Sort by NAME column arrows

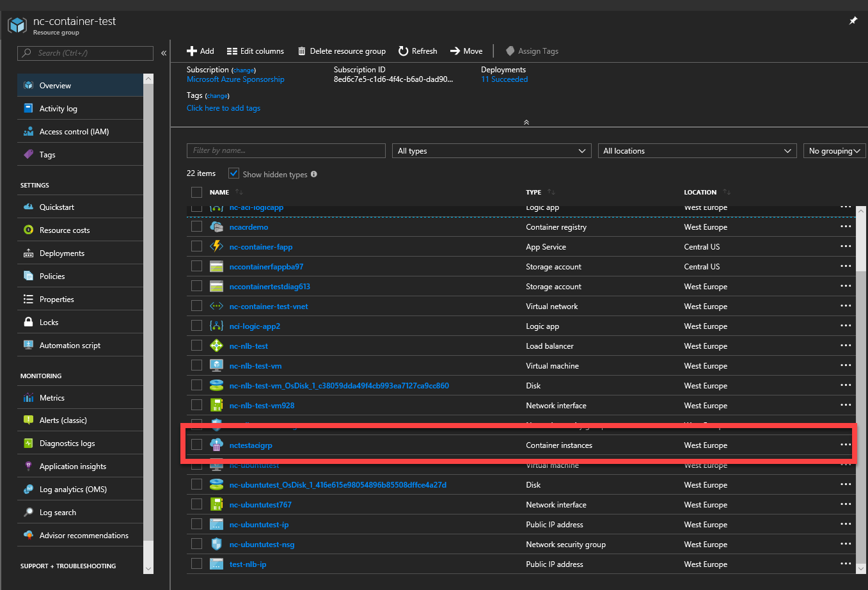pyautogui.click(x=239, y=192)
